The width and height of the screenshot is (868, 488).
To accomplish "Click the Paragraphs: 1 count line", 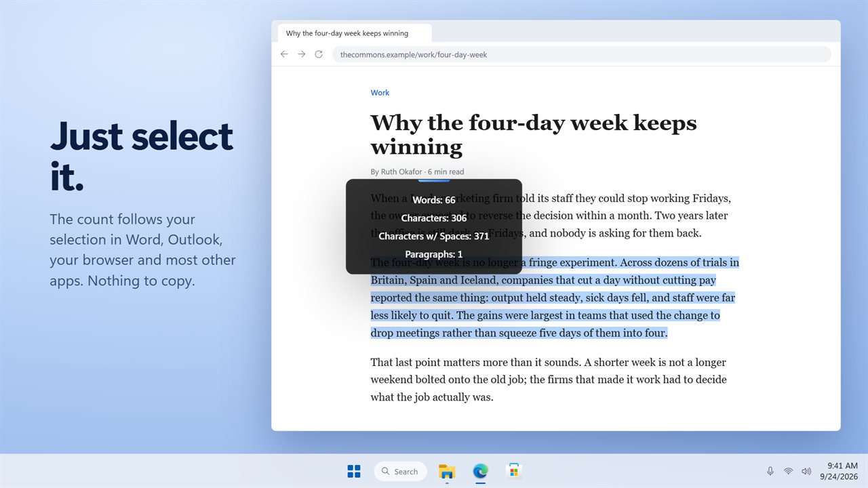I will pyautogui.click(x=434, y=254).
